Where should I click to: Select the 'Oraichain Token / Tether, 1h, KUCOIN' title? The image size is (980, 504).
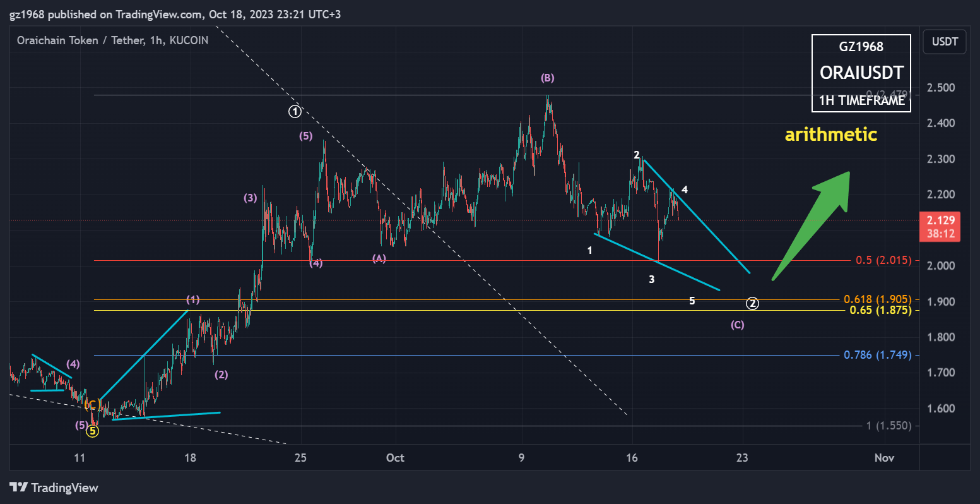coord(112,40)
